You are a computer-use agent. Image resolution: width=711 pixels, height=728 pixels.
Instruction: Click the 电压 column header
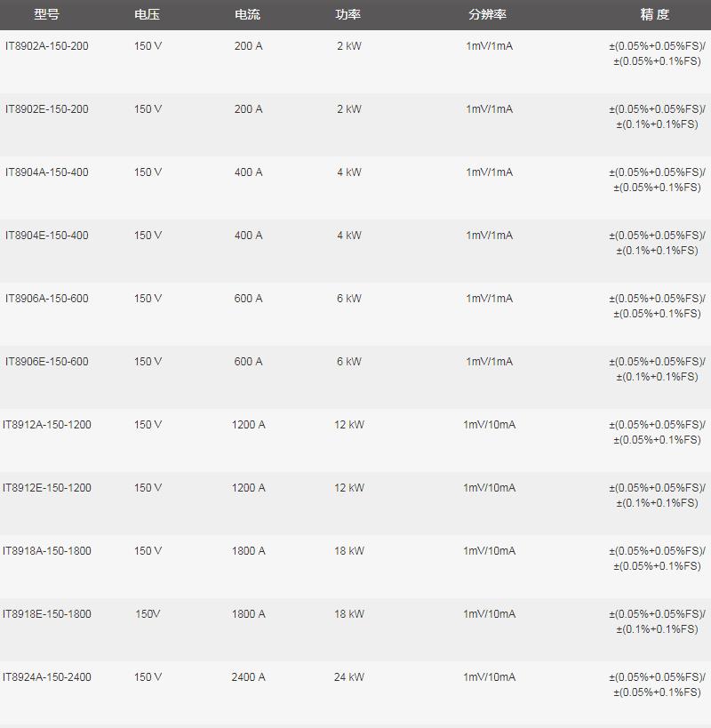148,14
